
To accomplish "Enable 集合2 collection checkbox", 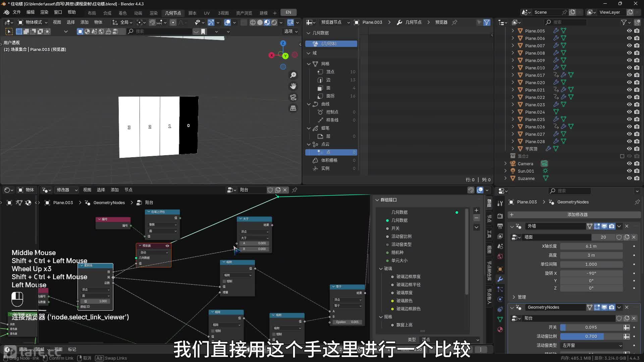I will (x=622, y=156).
